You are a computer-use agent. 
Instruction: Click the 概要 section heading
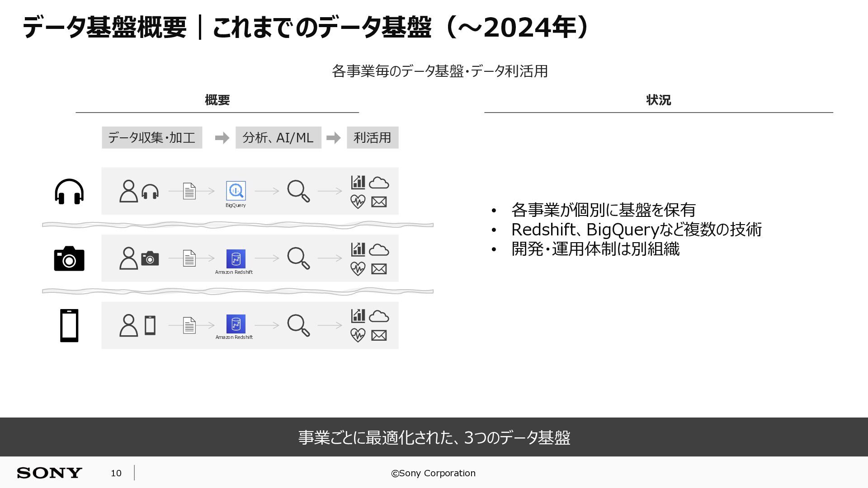[217, 100]
